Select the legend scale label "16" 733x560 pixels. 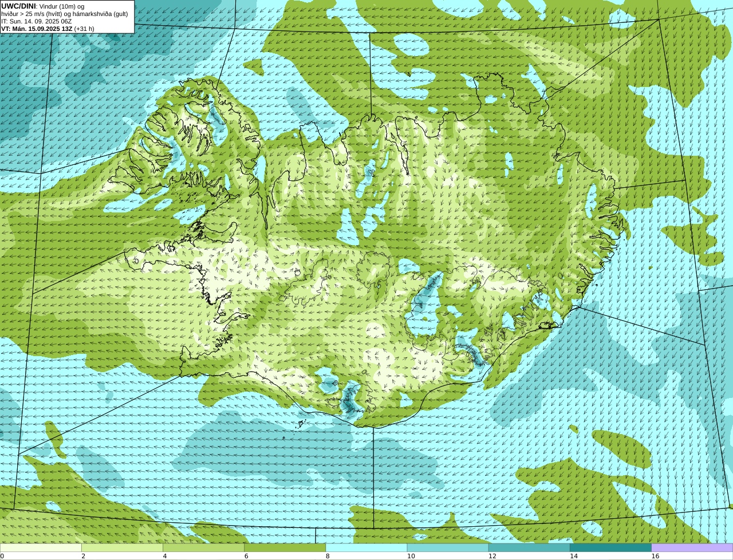point(655,556)
